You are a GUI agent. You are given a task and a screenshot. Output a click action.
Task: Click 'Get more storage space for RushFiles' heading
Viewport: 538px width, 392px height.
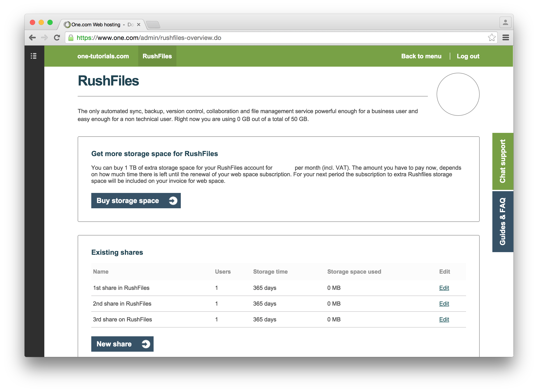154,154
